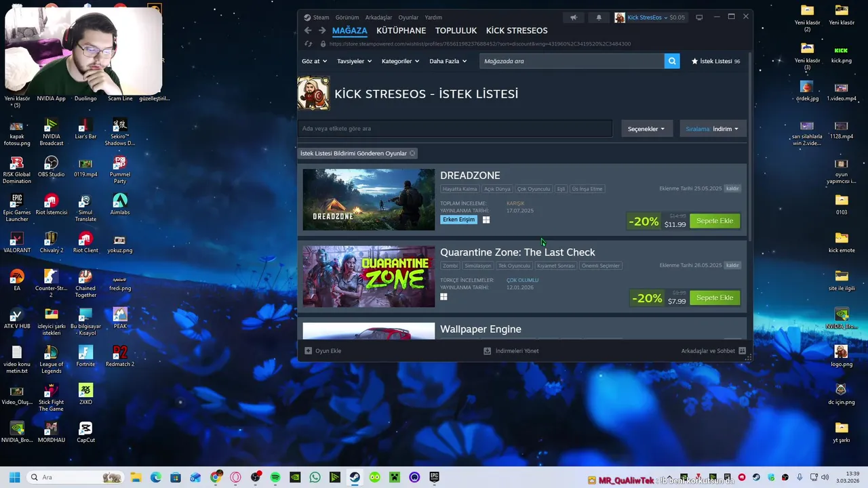
Task: Switch Steam to Big Picture monitor icon
Action: point(699,18)
